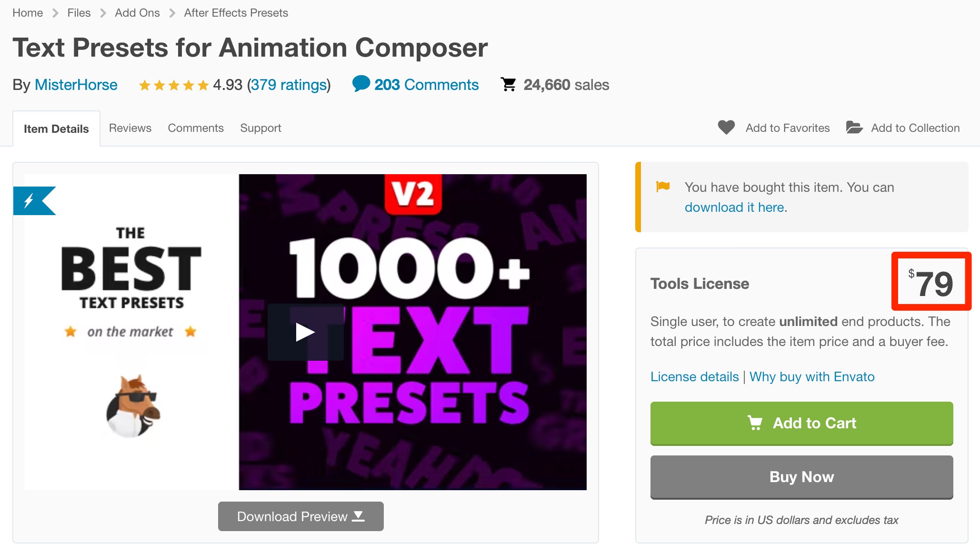Play the preview video
This screenshot has height=553, width=980.
pos(305,332)
